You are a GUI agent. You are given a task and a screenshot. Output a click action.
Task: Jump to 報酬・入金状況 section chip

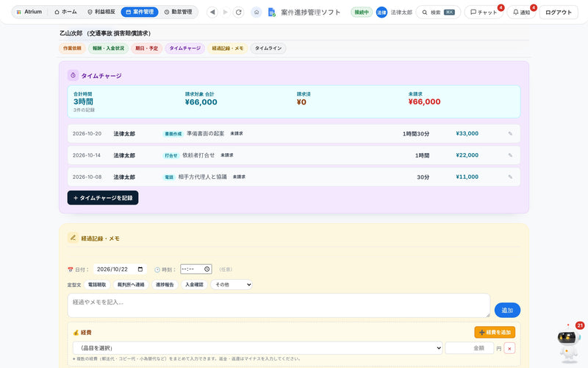(108, 49)
